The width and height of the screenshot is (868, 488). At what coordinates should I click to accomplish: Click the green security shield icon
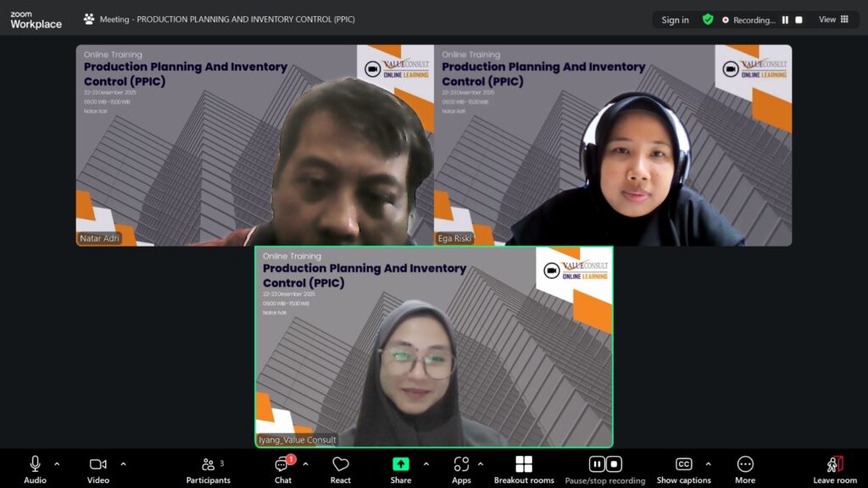[x=708, y=19]
